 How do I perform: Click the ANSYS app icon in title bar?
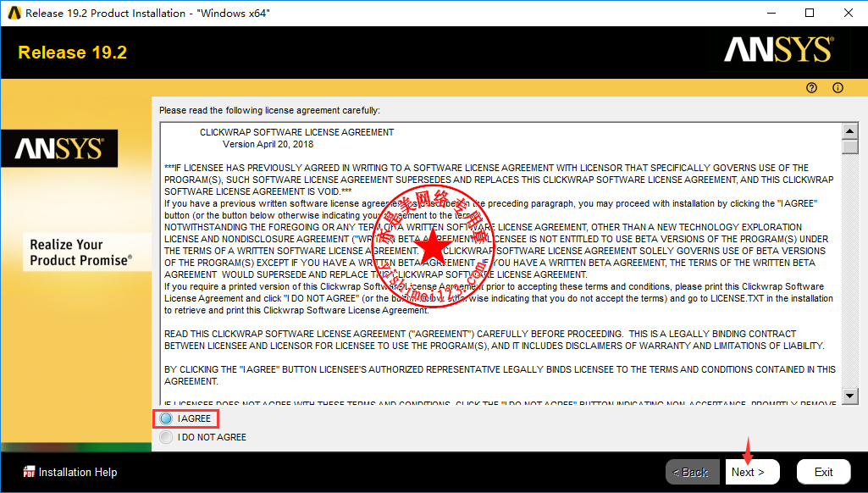[x=14, y=13]
